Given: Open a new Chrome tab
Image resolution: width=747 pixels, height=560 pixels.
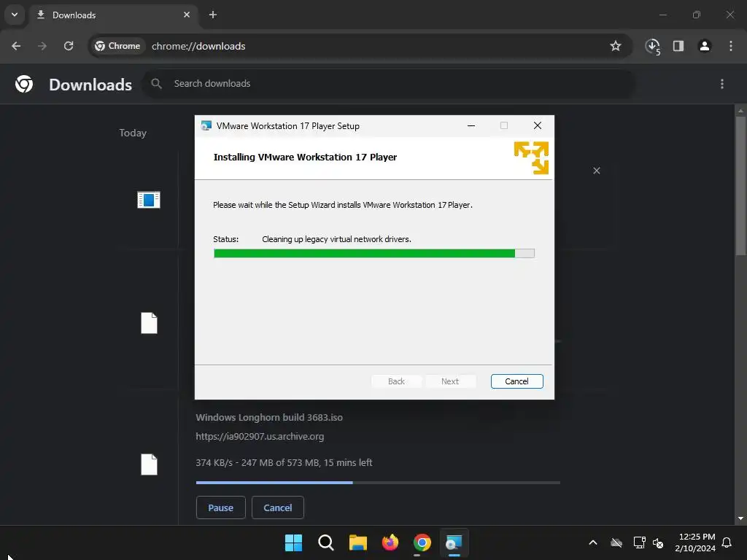Looking at the screenshot, I should point(213,15).
